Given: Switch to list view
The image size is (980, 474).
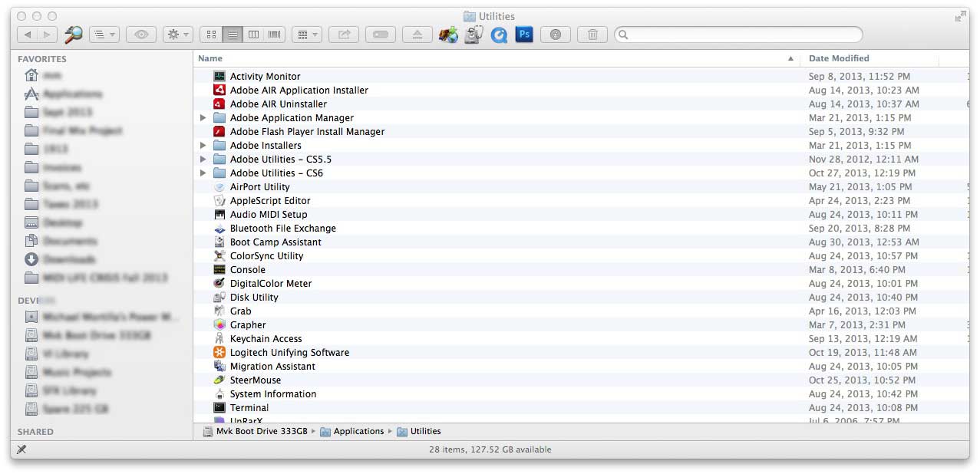Looking at the screenshot, I should point(232,35).
